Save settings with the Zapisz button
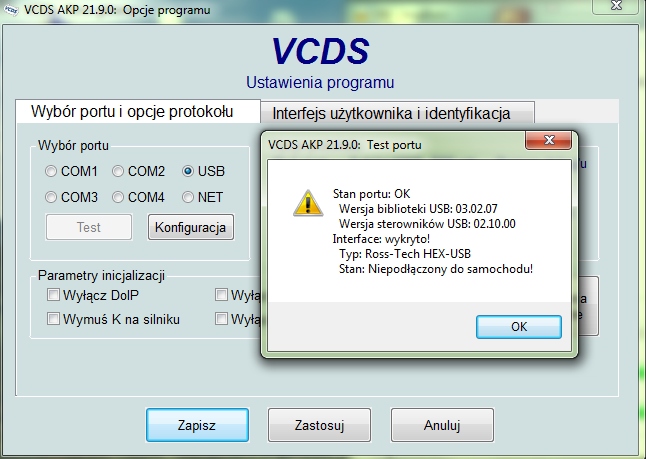 (x=197, y=425)
